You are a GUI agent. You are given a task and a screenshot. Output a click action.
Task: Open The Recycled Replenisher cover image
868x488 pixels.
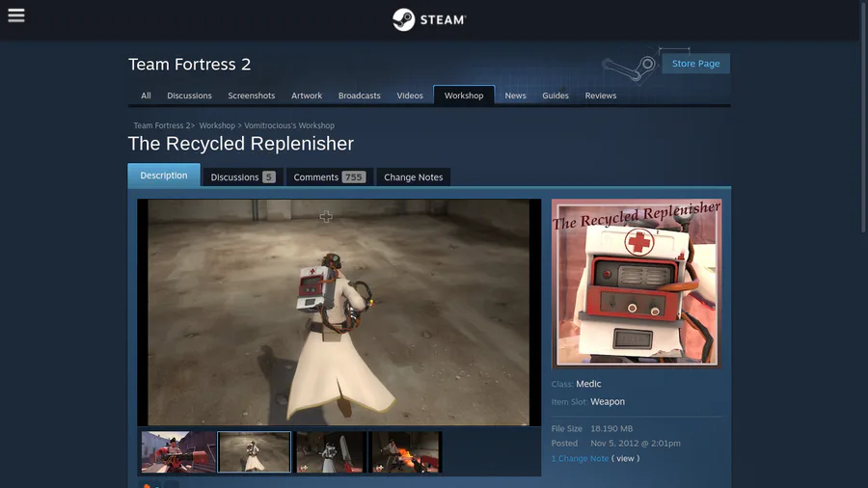[x=637, y=284]
